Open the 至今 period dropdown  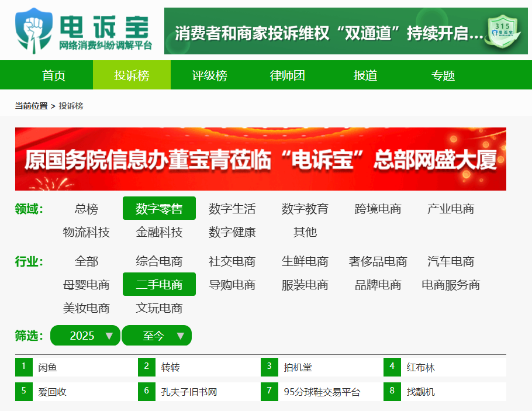157,336
